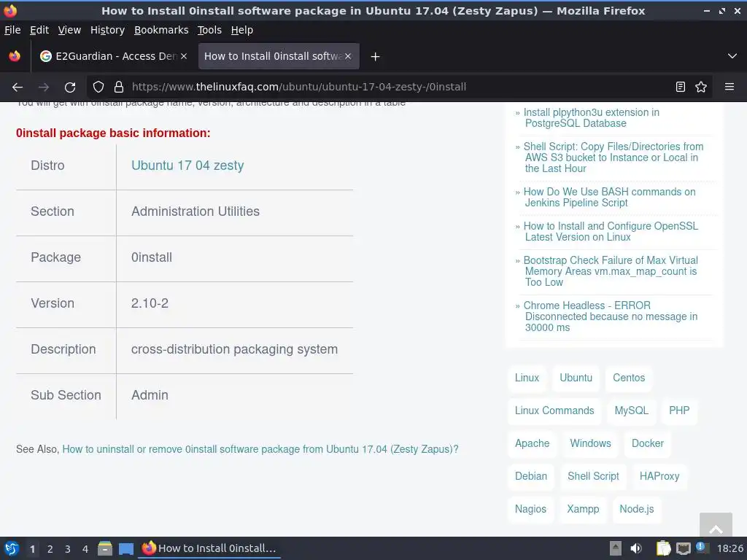
Task: Click the removable media tray icon
Action: 616,548
